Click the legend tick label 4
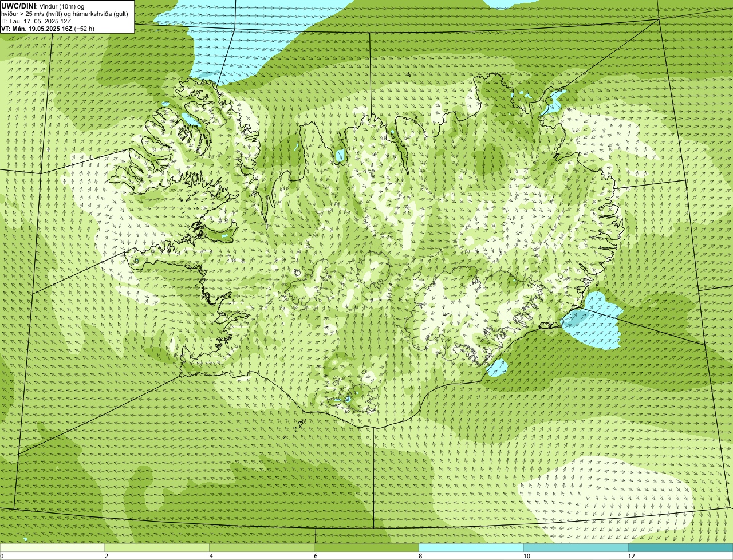This screenshot has height=560, width=733. pos(211,556)
